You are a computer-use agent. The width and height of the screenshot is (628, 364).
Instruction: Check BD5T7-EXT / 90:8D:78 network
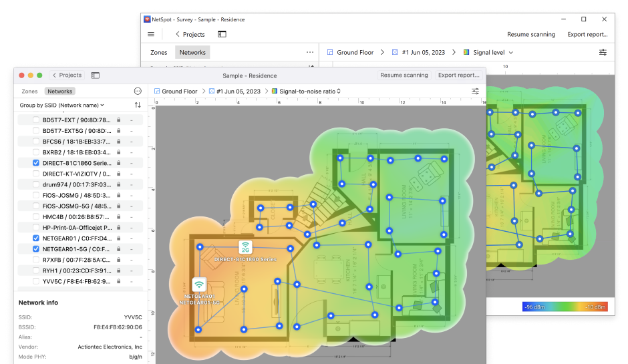point(36,120)
